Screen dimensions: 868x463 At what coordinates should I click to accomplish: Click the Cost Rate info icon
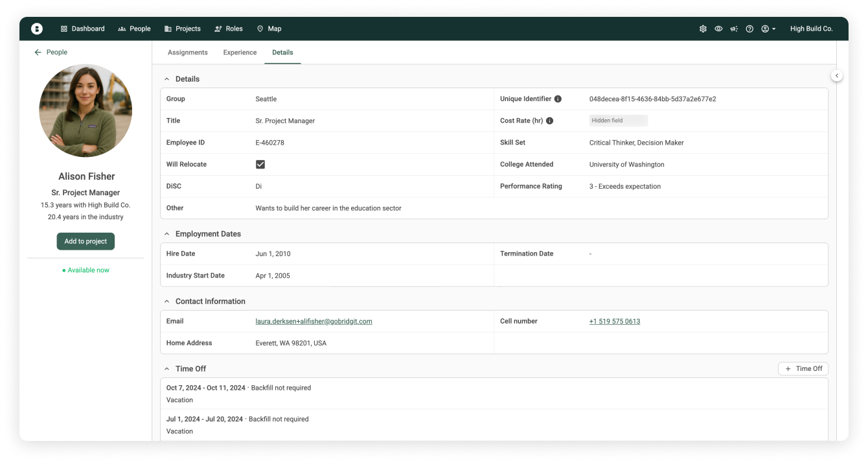[x=549, y=121]
